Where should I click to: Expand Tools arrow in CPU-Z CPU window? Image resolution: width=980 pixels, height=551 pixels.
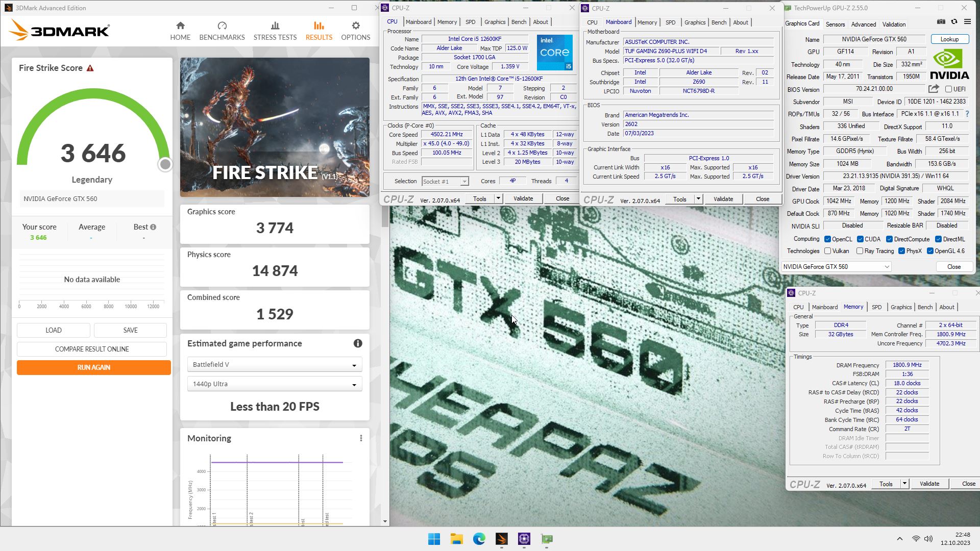(498, 198)
